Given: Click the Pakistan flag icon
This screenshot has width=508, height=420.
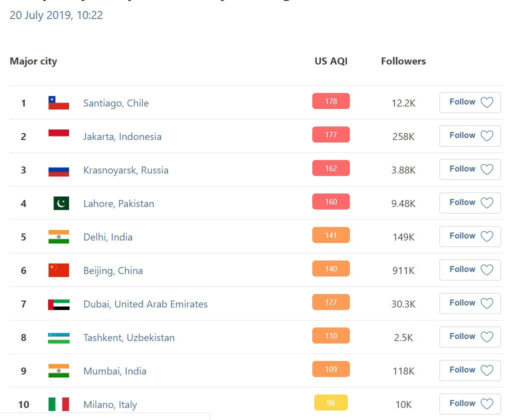Looking at the screenshot, I should click(61, 203).
